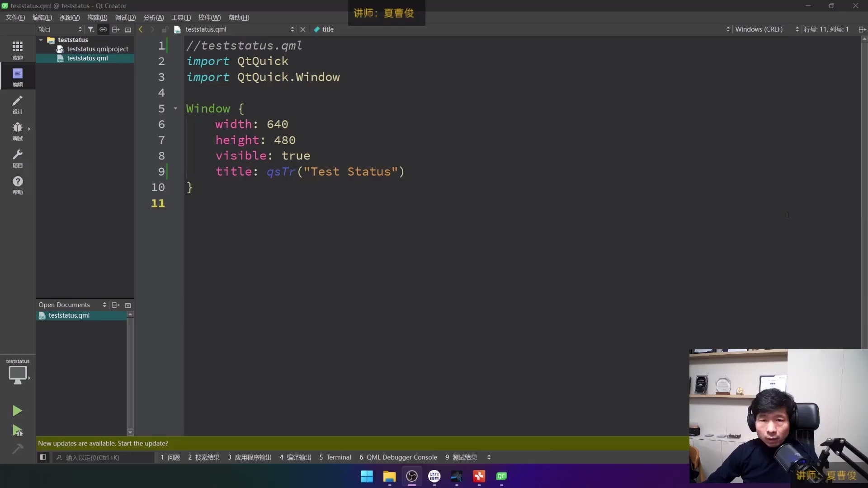Switch to the 5 Terminal output pane

click(x=336, y=457)
